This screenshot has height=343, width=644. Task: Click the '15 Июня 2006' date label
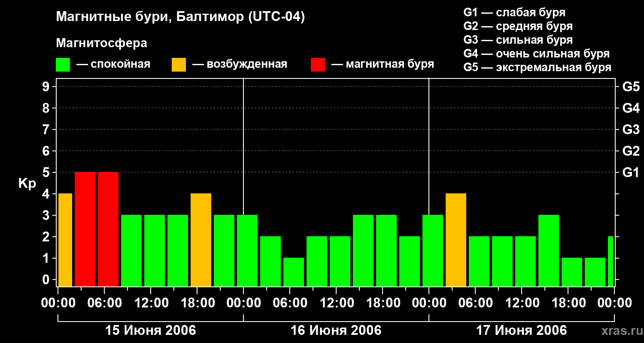coord(151,331)
